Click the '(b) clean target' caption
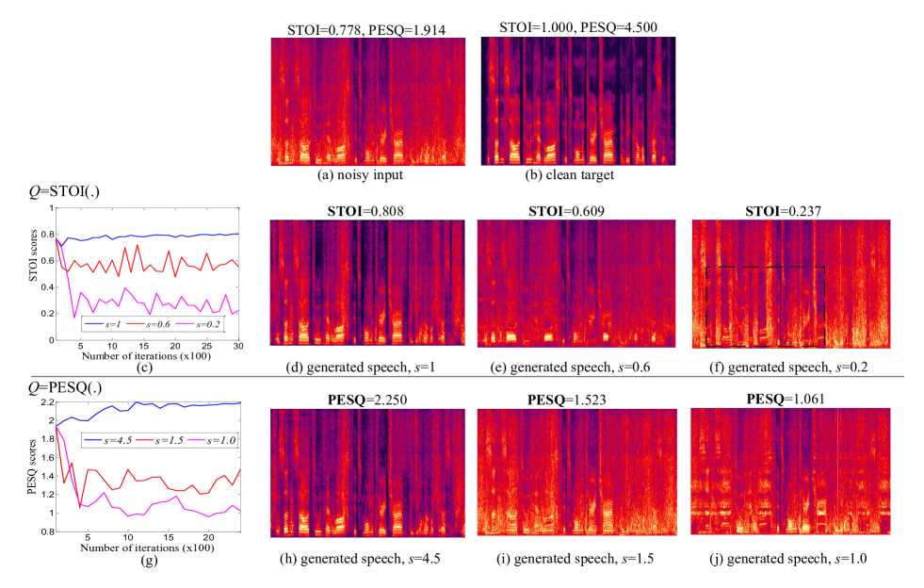 (569, 175)
